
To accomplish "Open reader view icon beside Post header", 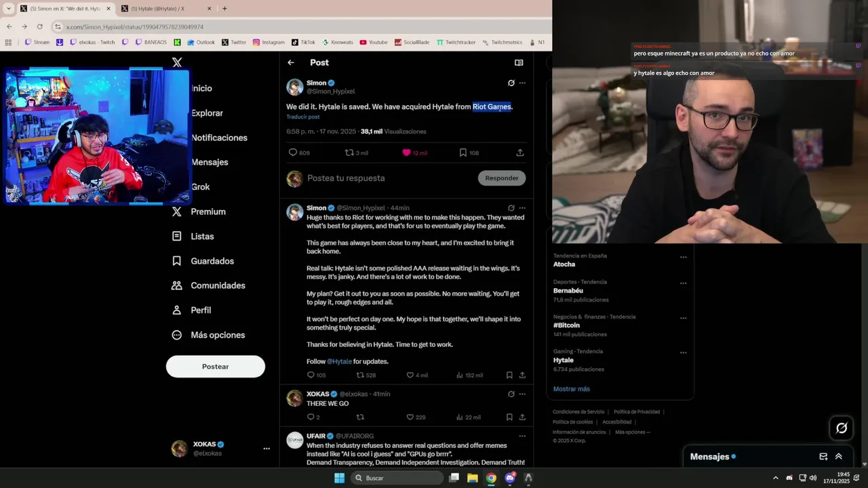I will point(519,62).
